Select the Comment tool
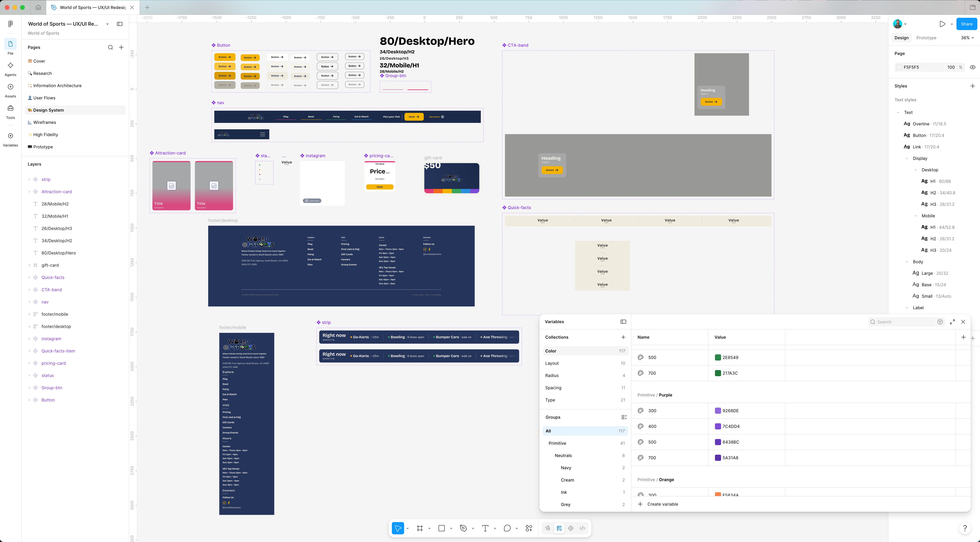980x542 pixels. click(x=507, y=528)
